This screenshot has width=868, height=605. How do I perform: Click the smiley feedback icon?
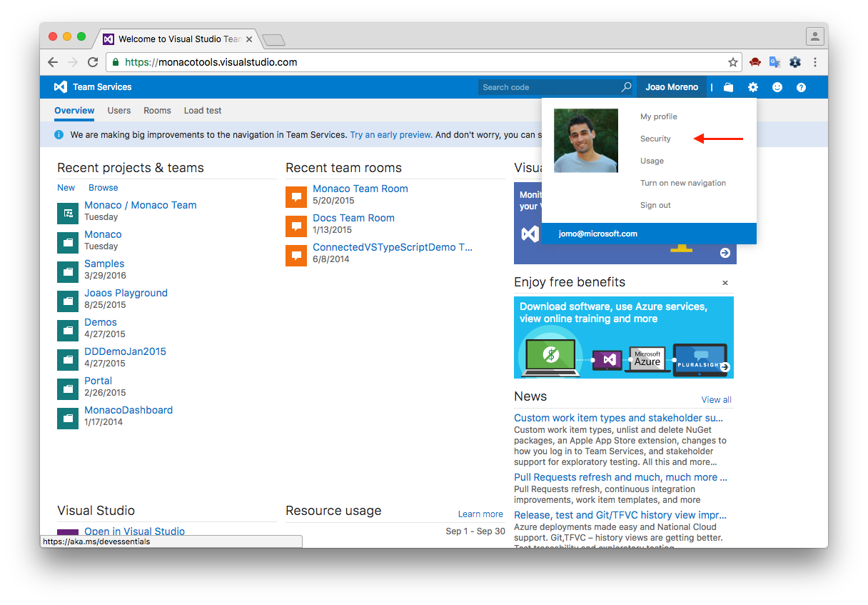[x=777, y=87]
